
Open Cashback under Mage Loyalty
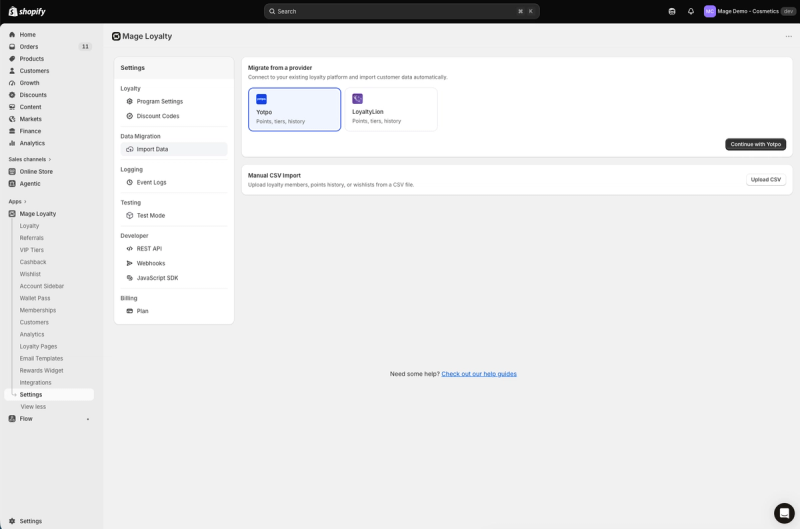coord(33,262)
